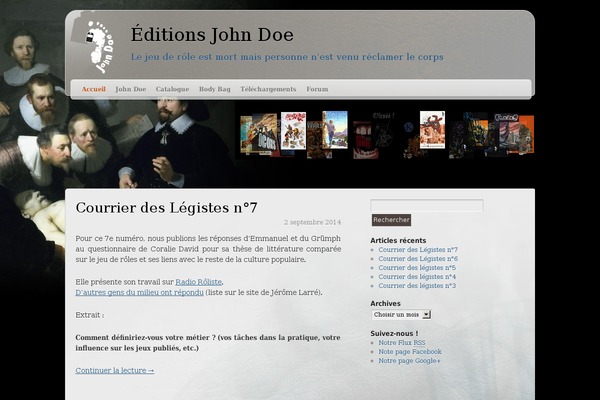The image size is (600, 400).
Task: Open recent article Courrier des Légistes n°7 in sidebar
Action: pos(418,250)
